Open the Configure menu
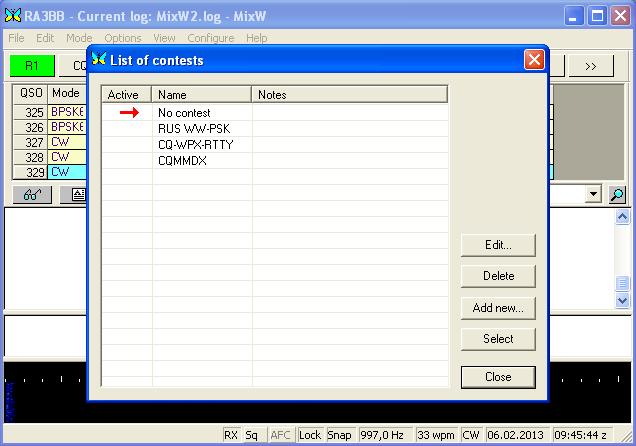 tap(210, 38)
